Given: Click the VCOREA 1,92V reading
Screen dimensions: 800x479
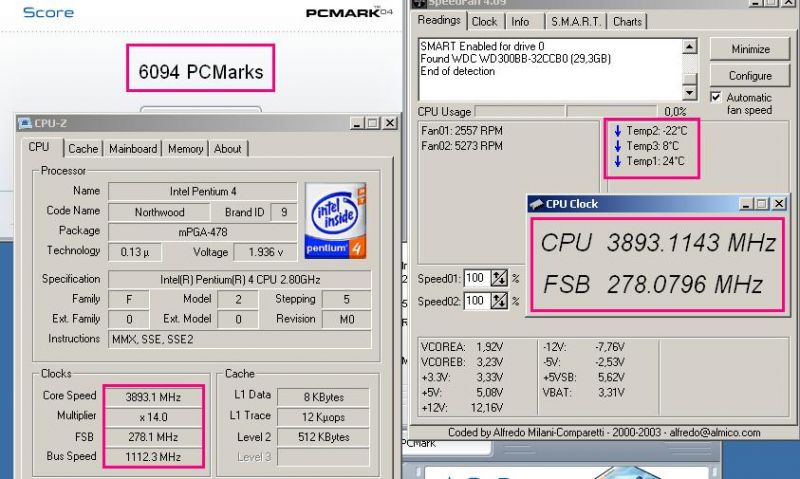Looking at the screenshot, I should click(462, 347).
